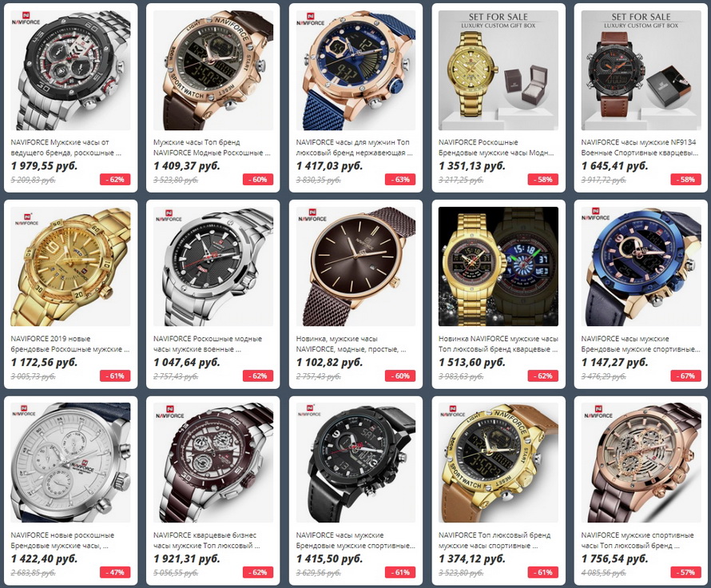This screenshot has height=588, width=711.
Task: Select the blue mesh strap watch image
Action: [356, 70]
